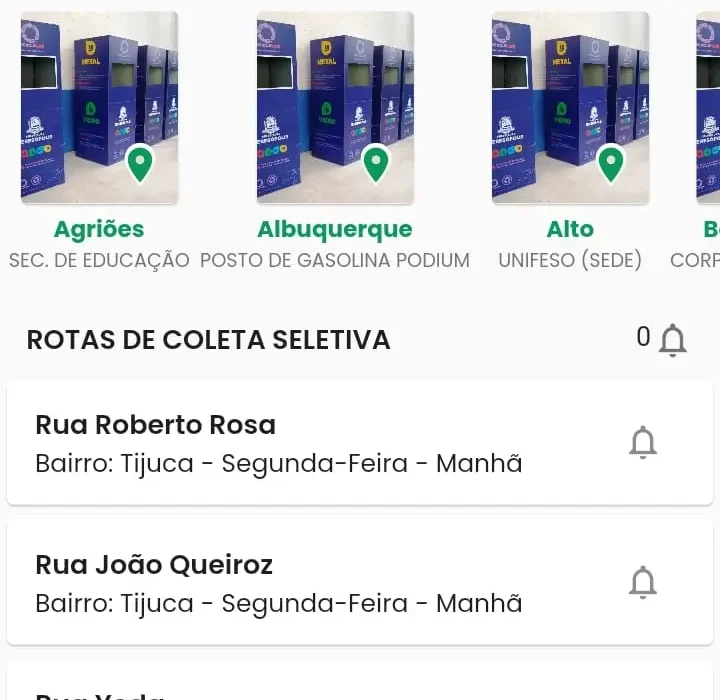Select the Agriões location name
The image size is (720, 700).
99,229
